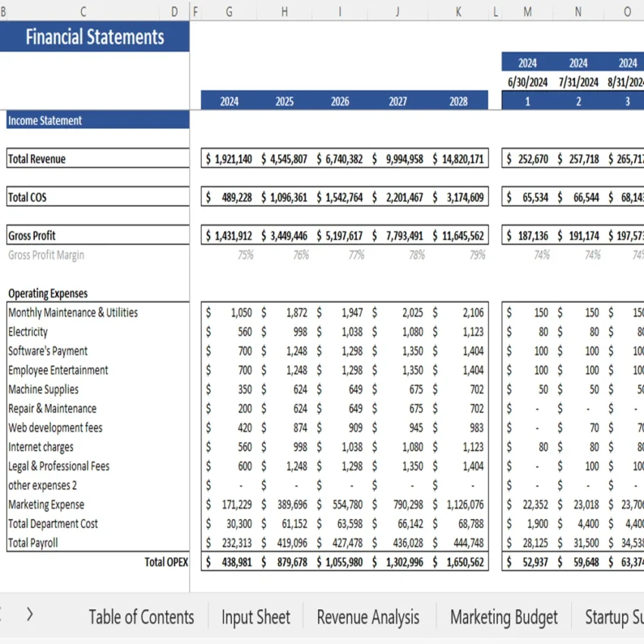Switch to the Marketing Budget tab
Screen dimensions: 644x644
pos(504,616)
